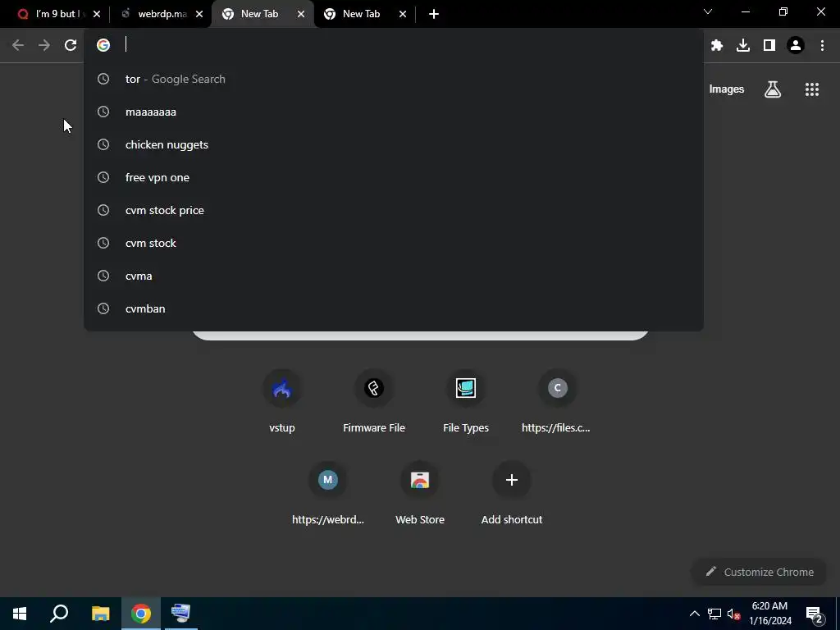Image resolution: width=840 pixels, height=630 pixels.
Task: Open the Google apps grid
Action: 812,89
